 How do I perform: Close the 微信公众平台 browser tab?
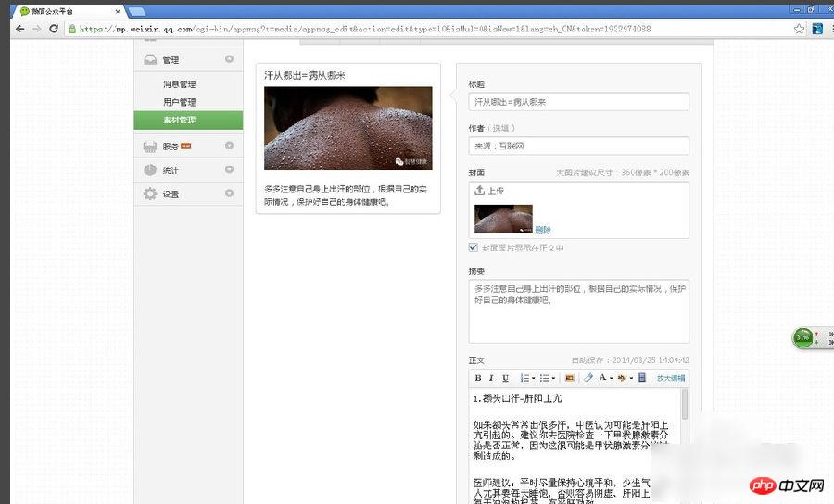pyautogui.click(x=118, y=11)
